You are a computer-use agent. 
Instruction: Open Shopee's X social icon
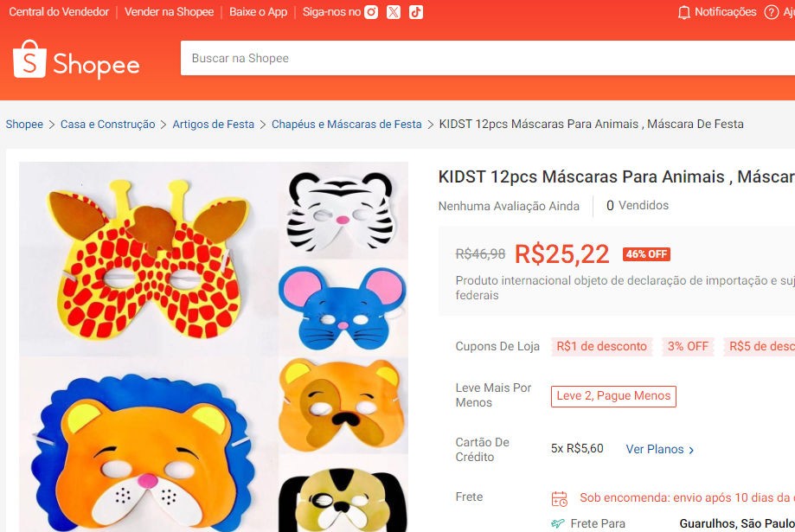tap(394, 12)
